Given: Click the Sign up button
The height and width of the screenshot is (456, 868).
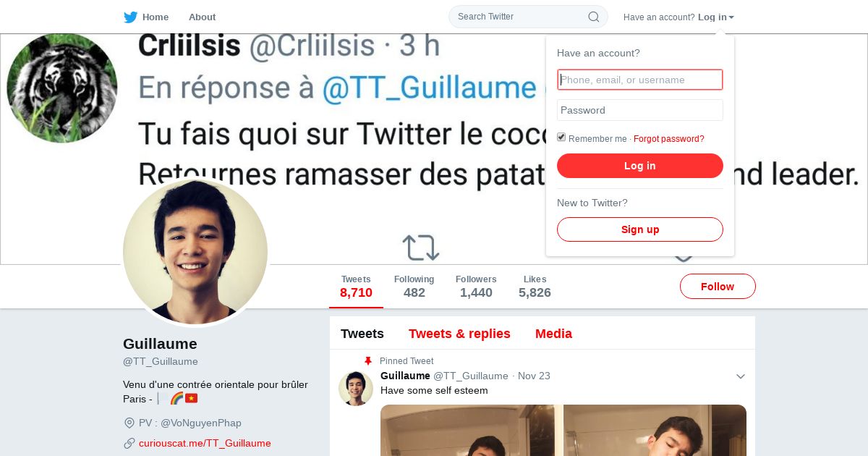Looking at the screenshot, I should click(640, 229).
